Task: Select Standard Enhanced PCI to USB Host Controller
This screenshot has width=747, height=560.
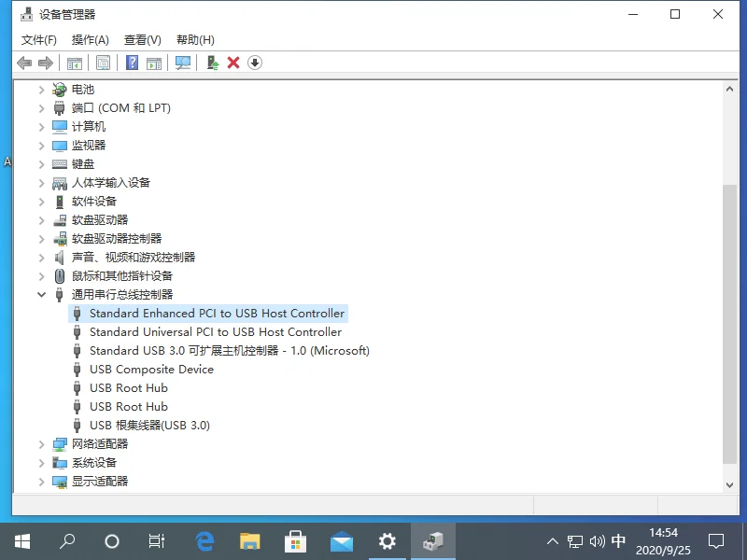Action: click(x=208, y=314)
